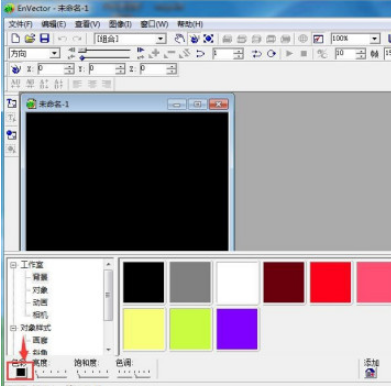
Task: Select 对象 in the studio tree
Action: click(x=40, y=290)
